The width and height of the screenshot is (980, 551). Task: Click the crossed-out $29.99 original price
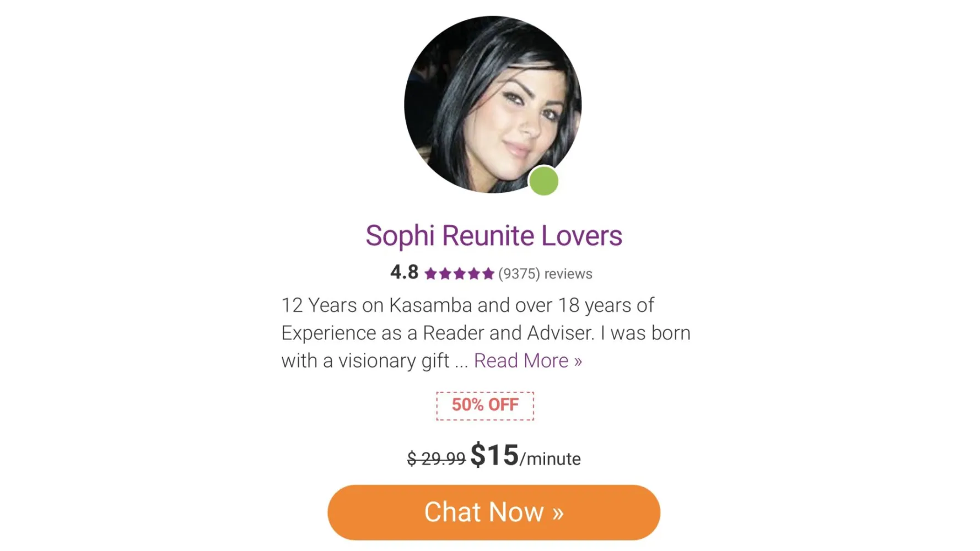(x=436, y=458)
